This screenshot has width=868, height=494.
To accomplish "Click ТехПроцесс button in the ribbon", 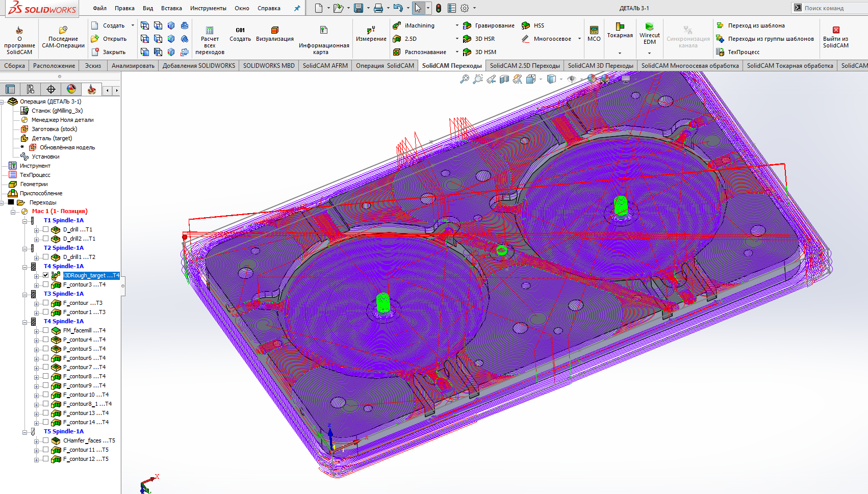I will pos(737,52).
